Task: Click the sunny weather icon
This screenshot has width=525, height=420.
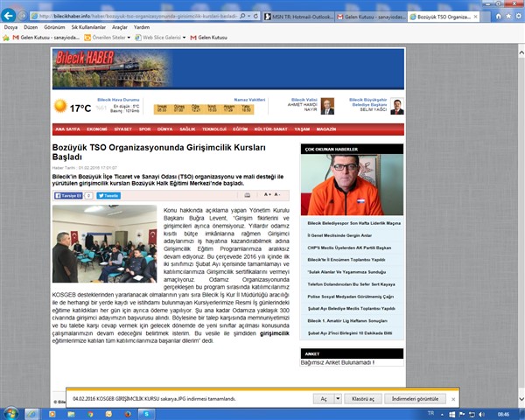Action: click(x=60, y=106)
